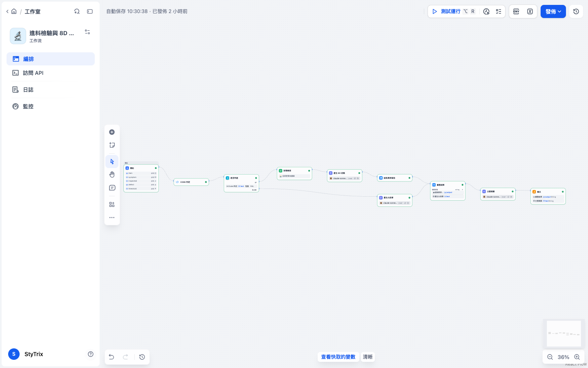Open the checklist icon beside test run

click(x=499, y=11)
